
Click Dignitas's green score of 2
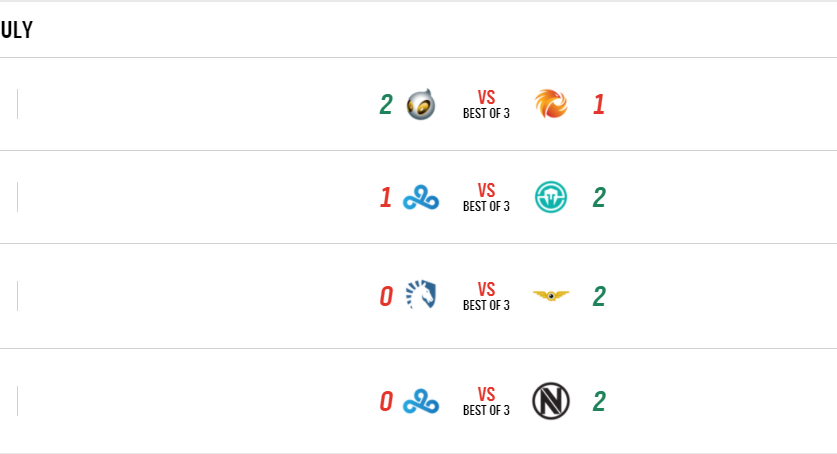385,104
